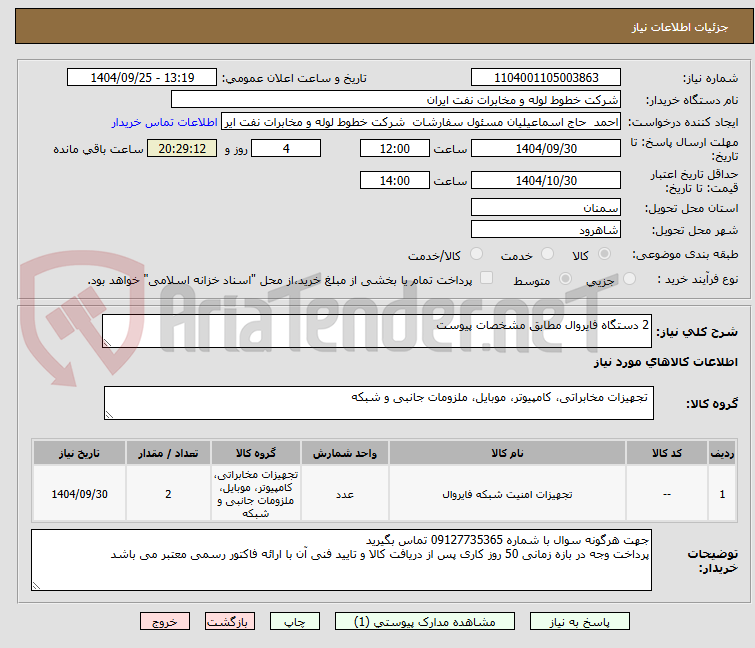Click the delivery city field شاهرود
The width and height of the screenshot is (755, 648).
(546, 230)
